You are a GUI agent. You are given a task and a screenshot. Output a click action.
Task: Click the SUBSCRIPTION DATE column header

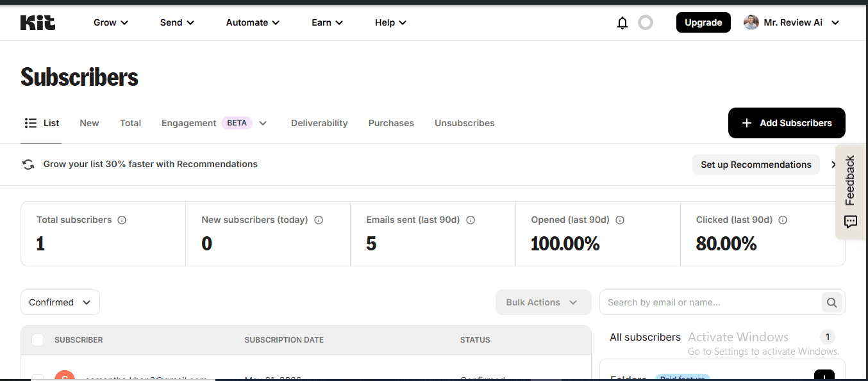[284, 340]
